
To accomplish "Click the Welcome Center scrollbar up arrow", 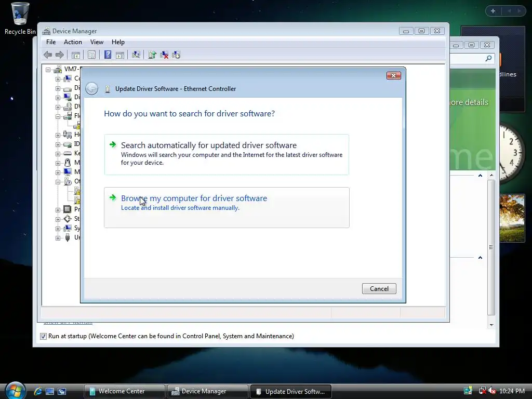I will point(491,175).
